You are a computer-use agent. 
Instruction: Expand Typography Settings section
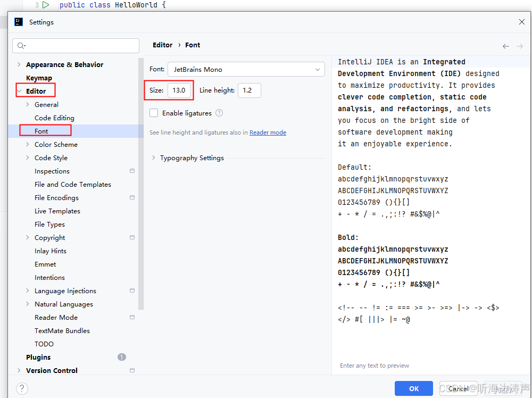154,158
